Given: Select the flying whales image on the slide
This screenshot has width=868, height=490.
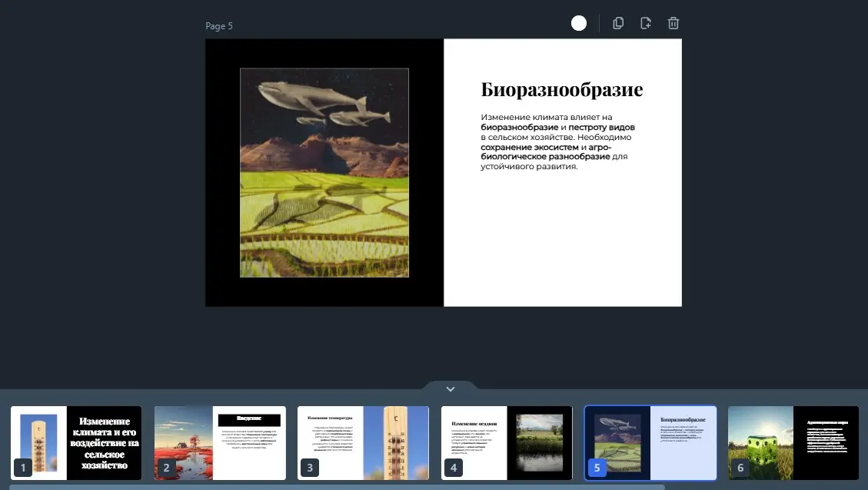Looking at the screenshot, I should click(324, 172).
